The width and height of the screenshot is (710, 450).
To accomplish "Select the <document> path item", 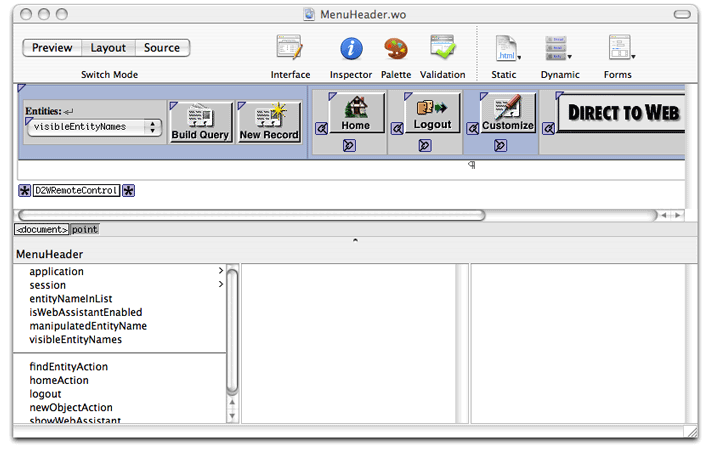I will tap(41, 229).
